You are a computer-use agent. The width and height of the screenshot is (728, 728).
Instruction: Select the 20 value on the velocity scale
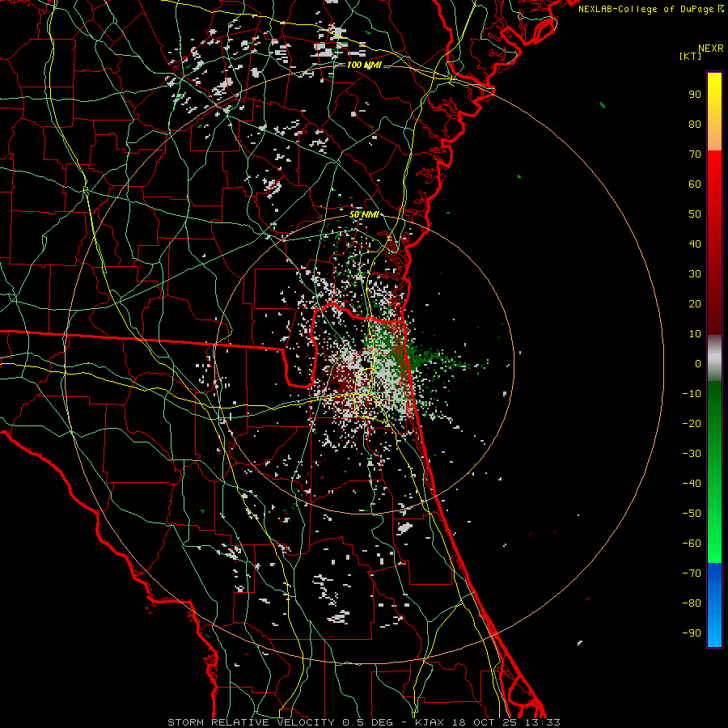695,303
